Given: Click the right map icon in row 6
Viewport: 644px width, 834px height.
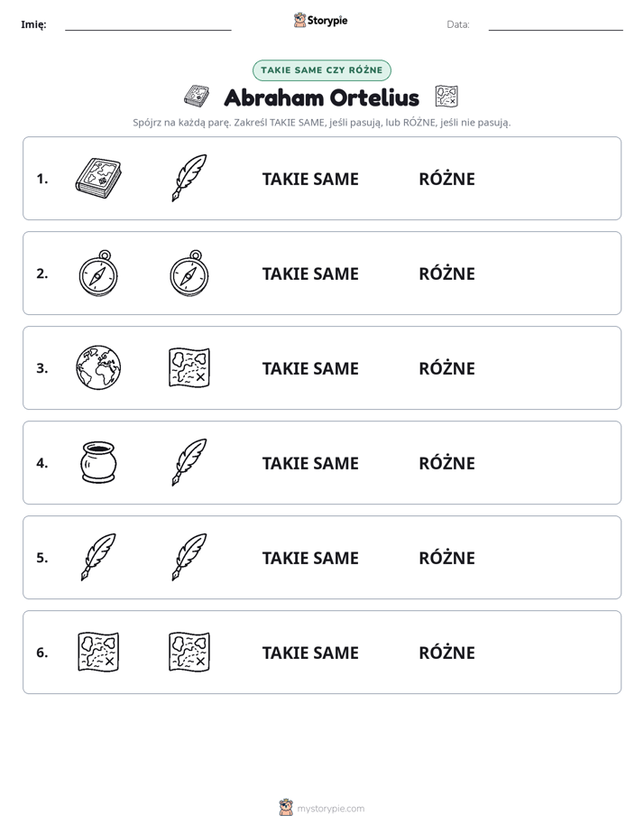Looking at the screenshot, I should [189, 652].
